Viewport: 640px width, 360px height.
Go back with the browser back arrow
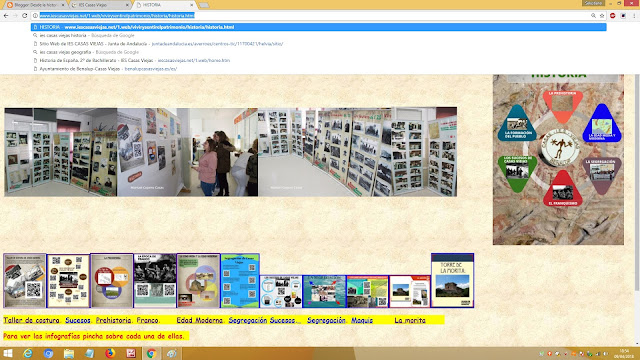6,16
